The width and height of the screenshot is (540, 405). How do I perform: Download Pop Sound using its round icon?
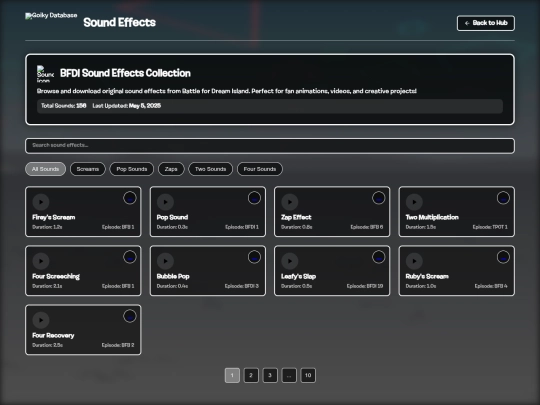pyautogui.click(x=254, y=198)
